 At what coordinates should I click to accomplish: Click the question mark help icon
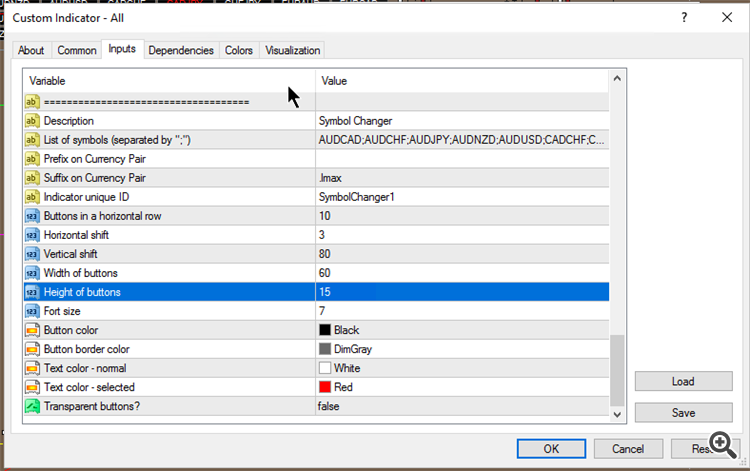[684, 18]
